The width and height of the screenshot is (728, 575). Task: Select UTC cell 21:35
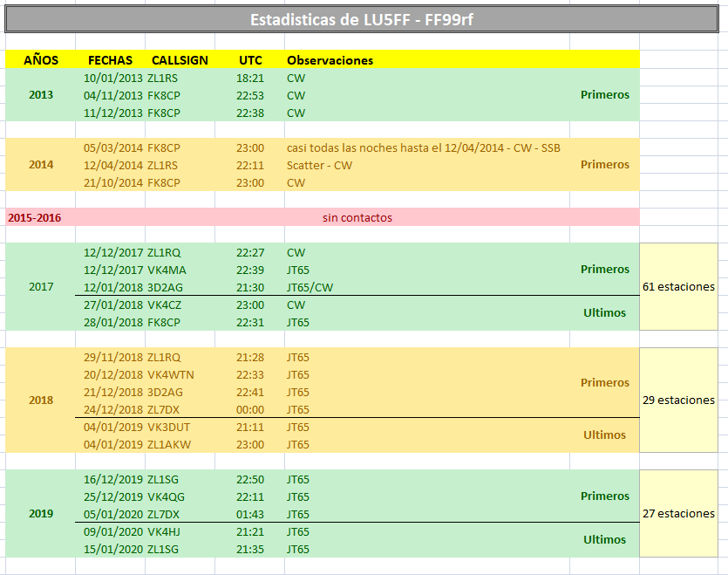tap(250, 549)
